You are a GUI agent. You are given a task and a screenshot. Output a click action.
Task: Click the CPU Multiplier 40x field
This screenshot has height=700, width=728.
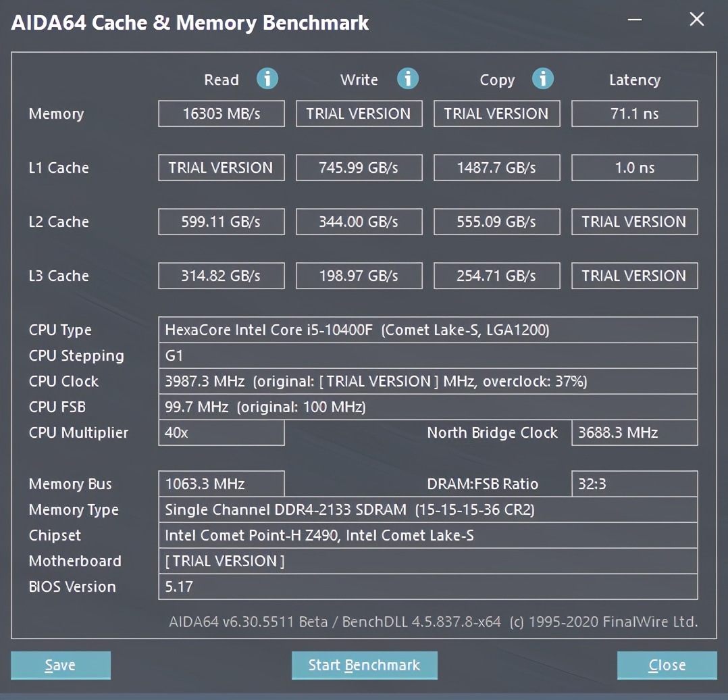point(222,432)
